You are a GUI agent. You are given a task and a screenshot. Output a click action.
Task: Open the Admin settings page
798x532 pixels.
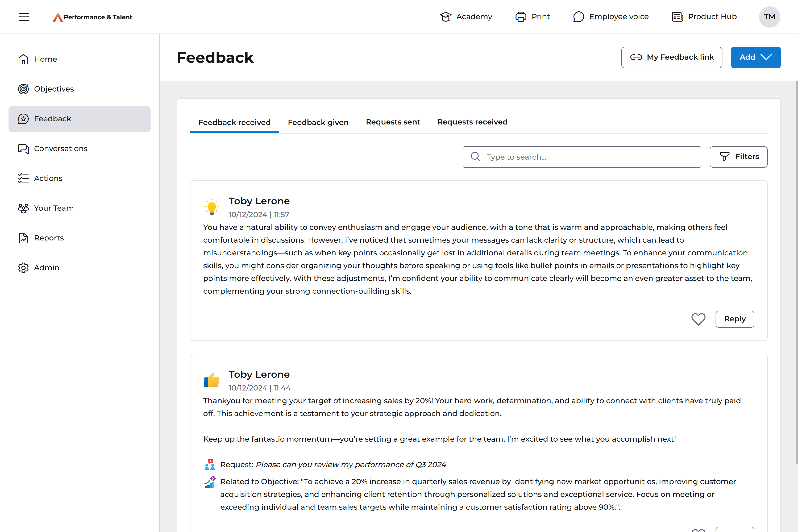[46, 268]
